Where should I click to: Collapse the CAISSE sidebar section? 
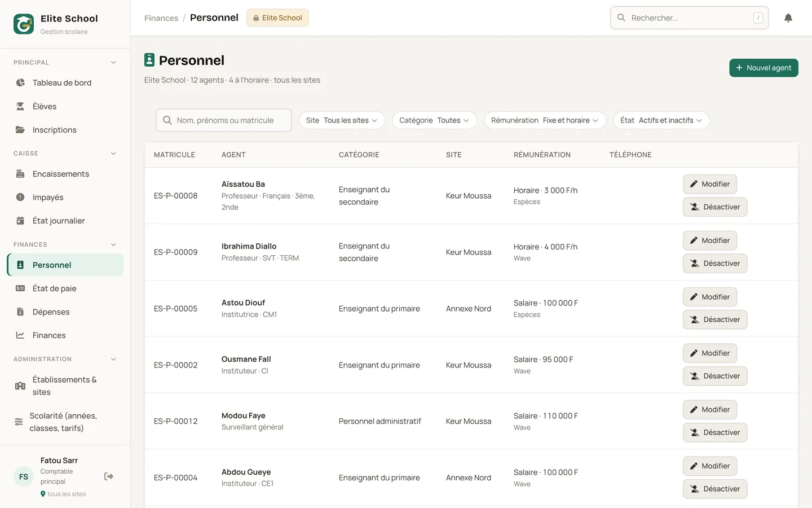pyautogui.click(x=113, y=154)
